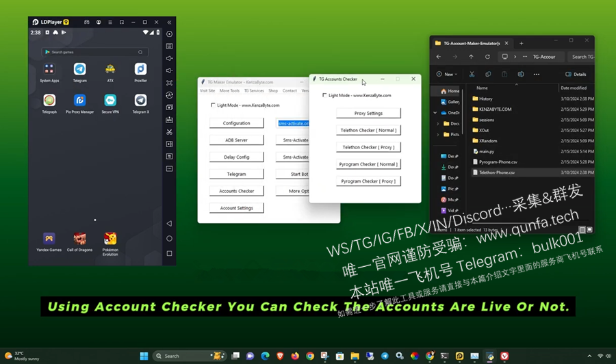Viewport: 616px width, 364px height.
Task: Run Telethon Checker [ Normal ]
Action: [368, 130]
